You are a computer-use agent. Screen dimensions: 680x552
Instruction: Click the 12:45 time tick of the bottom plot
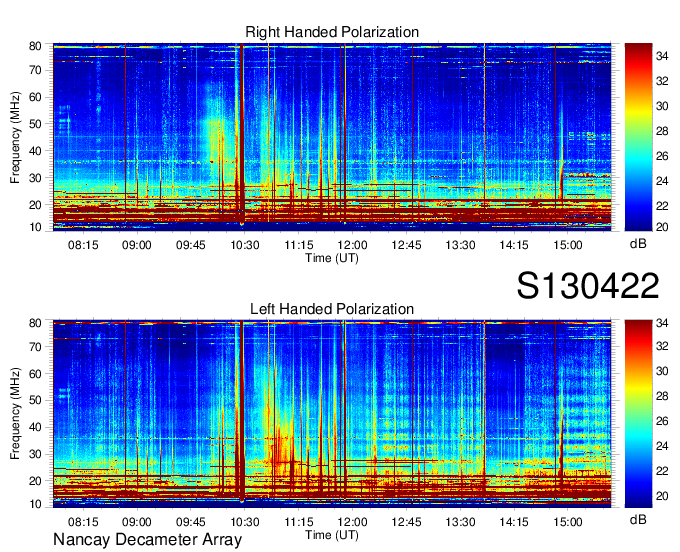pyautogui.click(x=406, y=522)
